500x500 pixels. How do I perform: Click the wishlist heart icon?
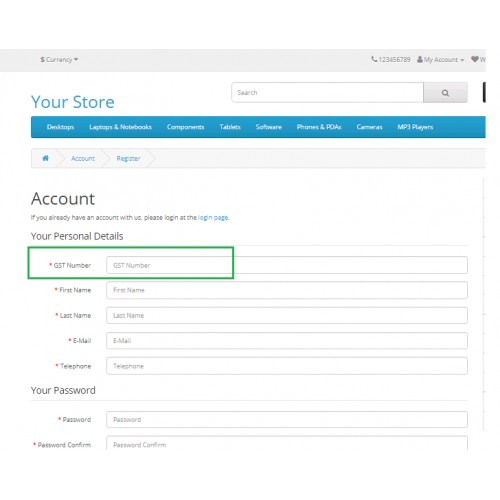[x=475, y=59]
